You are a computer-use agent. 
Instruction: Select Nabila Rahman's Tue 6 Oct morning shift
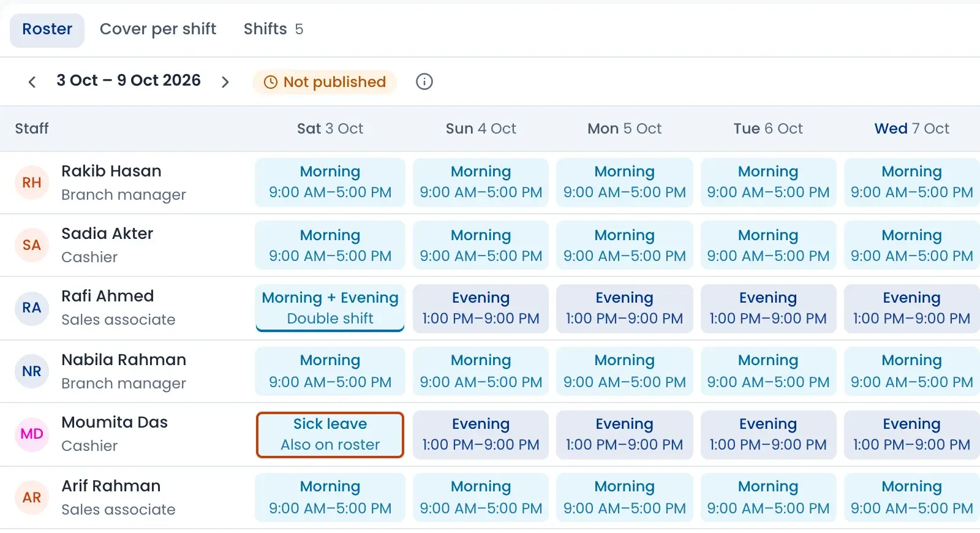[x=768, y=371]
